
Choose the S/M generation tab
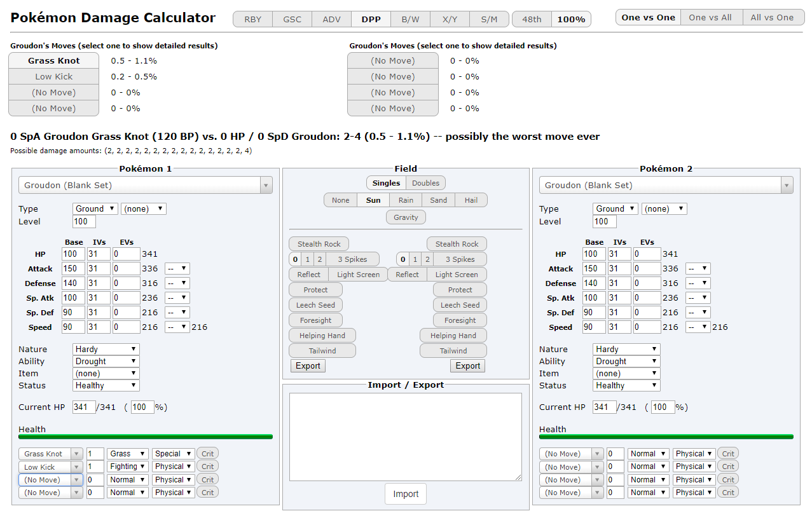click(489, 19)
